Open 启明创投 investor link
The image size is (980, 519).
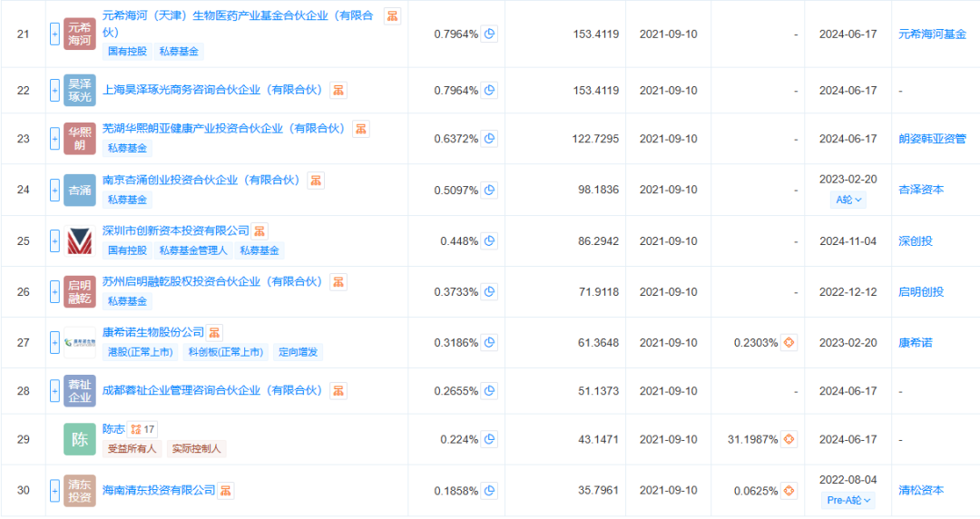coord(921,291)
